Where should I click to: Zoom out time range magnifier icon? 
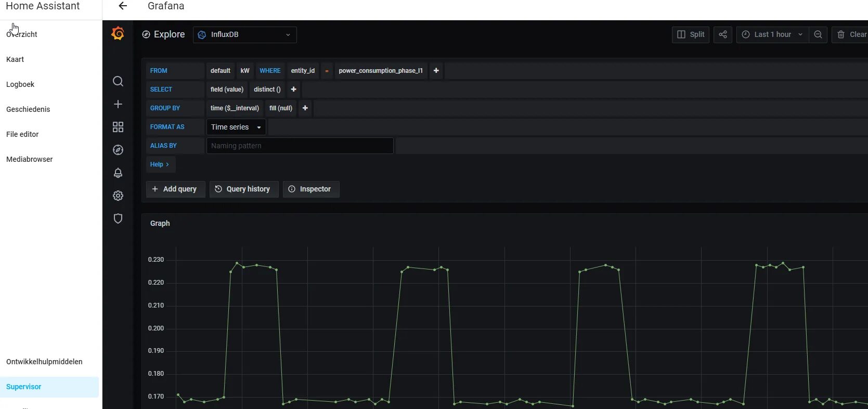click(x=818, y=34)
